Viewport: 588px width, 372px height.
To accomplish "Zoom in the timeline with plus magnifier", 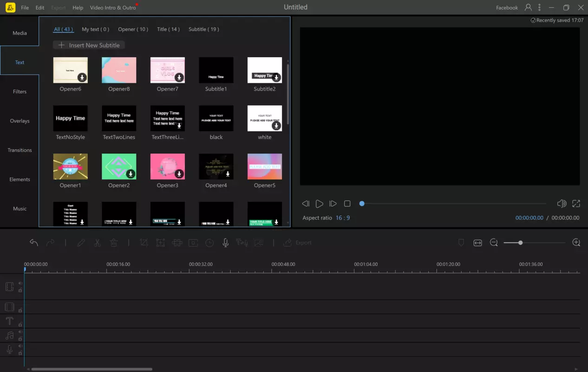I will tap(576, 243).
